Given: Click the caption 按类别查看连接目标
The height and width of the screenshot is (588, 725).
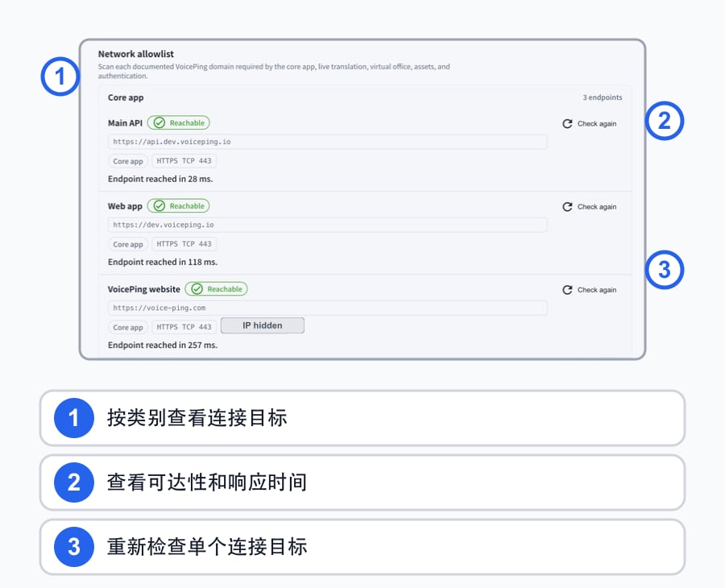Looking at the screenshot, I should (197, 417).
